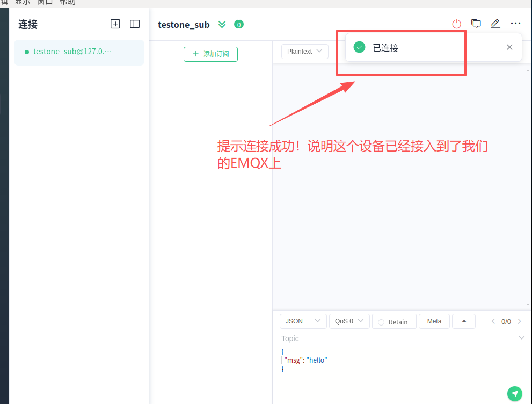Open the three-dot more options menu

[515, 24]
